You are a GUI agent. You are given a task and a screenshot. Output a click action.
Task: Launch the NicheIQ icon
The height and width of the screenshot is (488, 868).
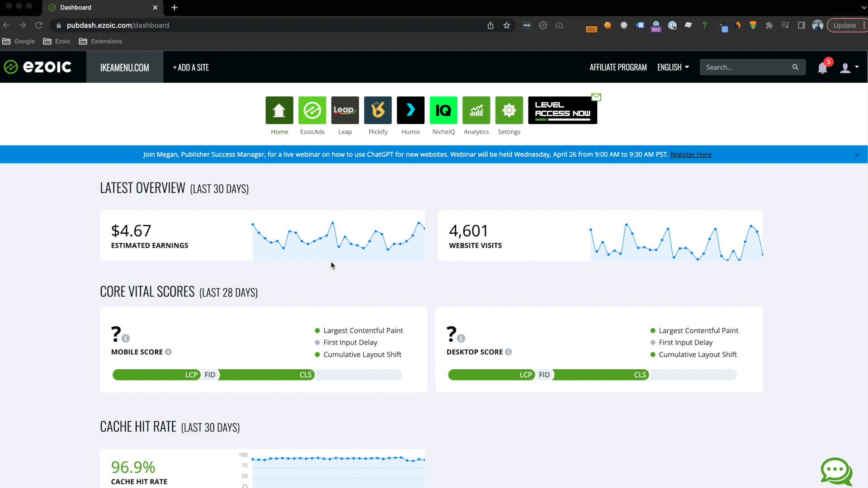[x=443, y=110]
